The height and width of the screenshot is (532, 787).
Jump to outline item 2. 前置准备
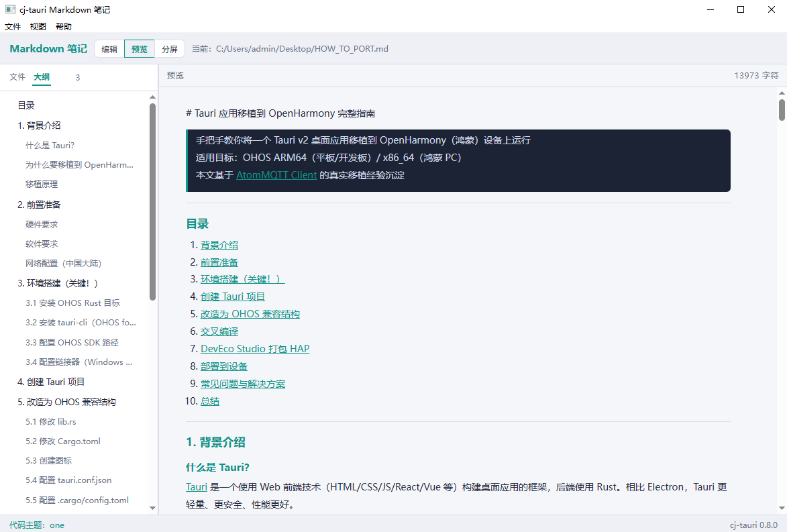39,205
